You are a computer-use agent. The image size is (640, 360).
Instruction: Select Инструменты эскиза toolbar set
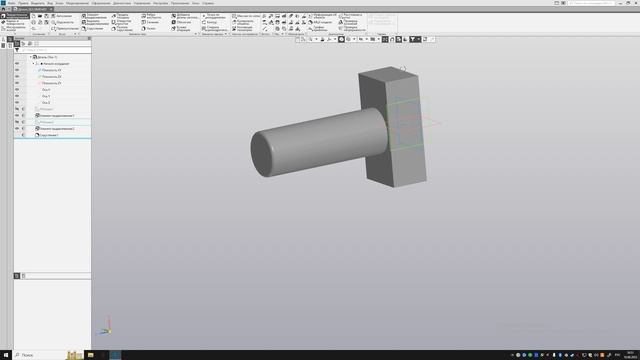coord(14,29)
